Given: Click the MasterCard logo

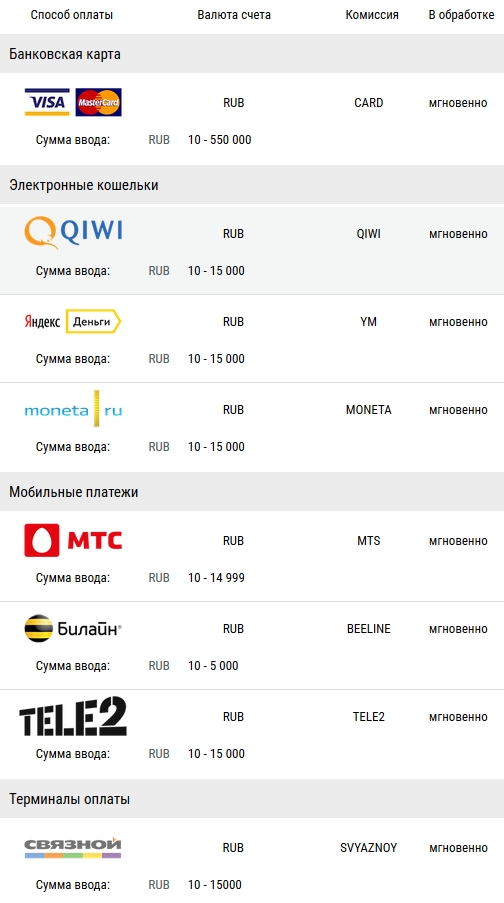Looking at the screenshot, I should (98, 103).
